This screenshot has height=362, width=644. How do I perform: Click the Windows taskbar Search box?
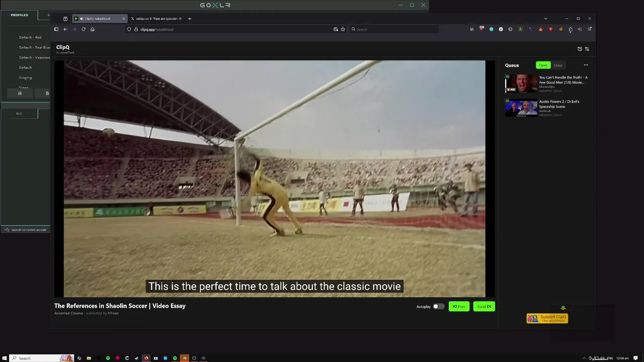tap(42, 358)
